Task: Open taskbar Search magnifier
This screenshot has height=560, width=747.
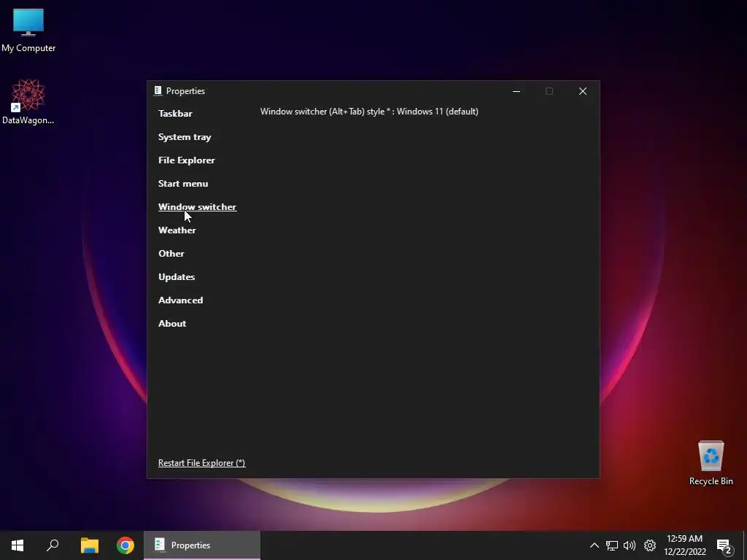Action: (x=53, y=545)
